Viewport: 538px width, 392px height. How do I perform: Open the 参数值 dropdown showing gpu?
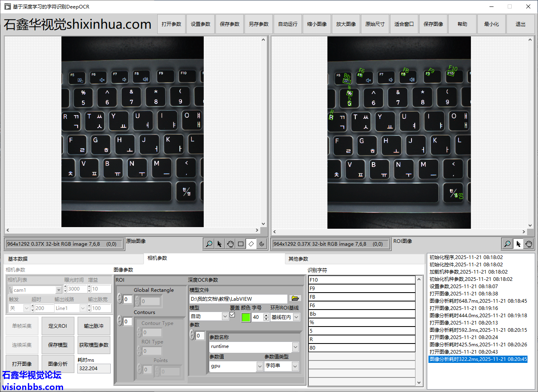(260, 366)
